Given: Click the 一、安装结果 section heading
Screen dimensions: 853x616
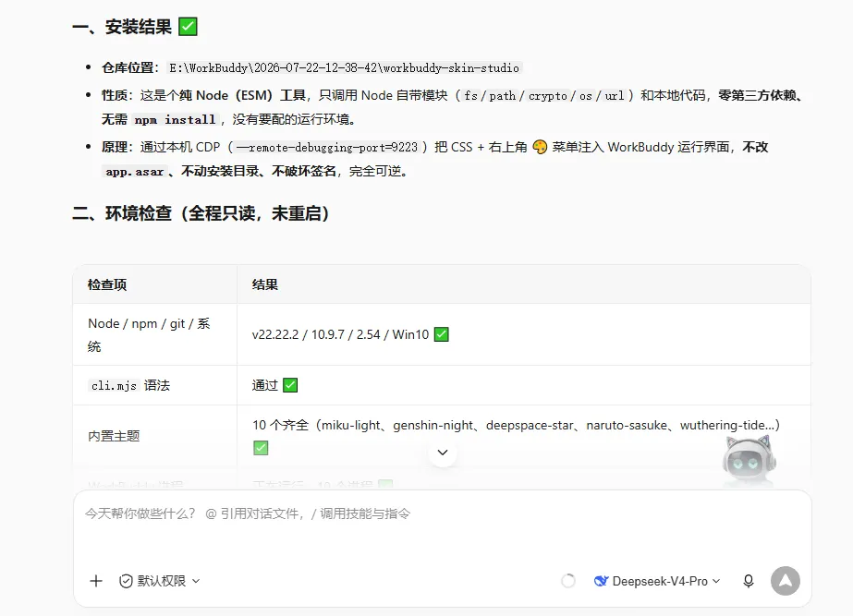Looking at the screenshot, I should click(x=122, y=27).
